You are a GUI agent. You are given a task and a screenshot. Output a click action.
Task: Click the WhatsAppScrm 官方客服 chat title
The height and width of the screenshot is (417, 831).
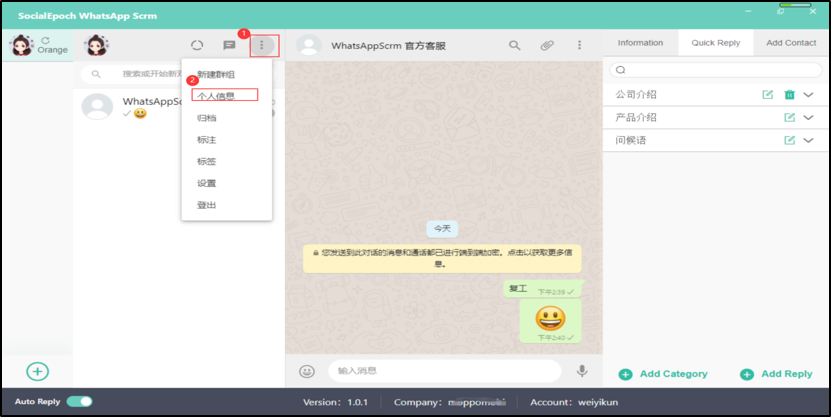(x=388, y=46)
